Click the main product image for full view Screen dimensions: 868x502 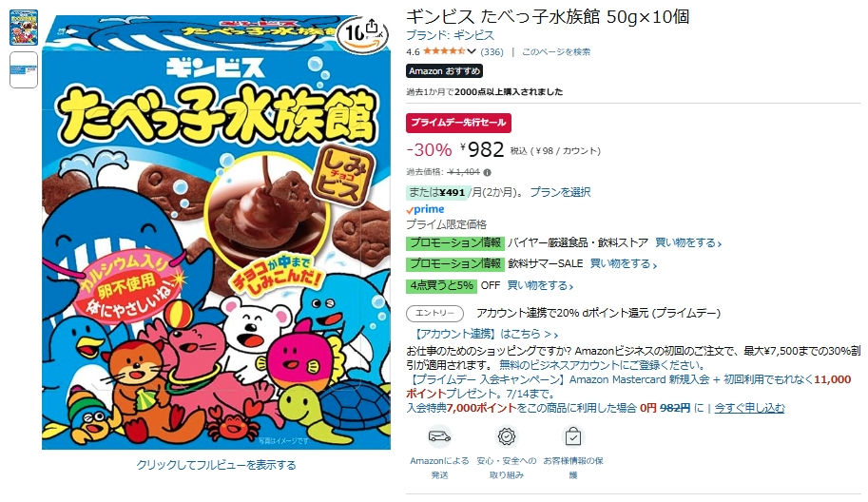pos(217,232)
